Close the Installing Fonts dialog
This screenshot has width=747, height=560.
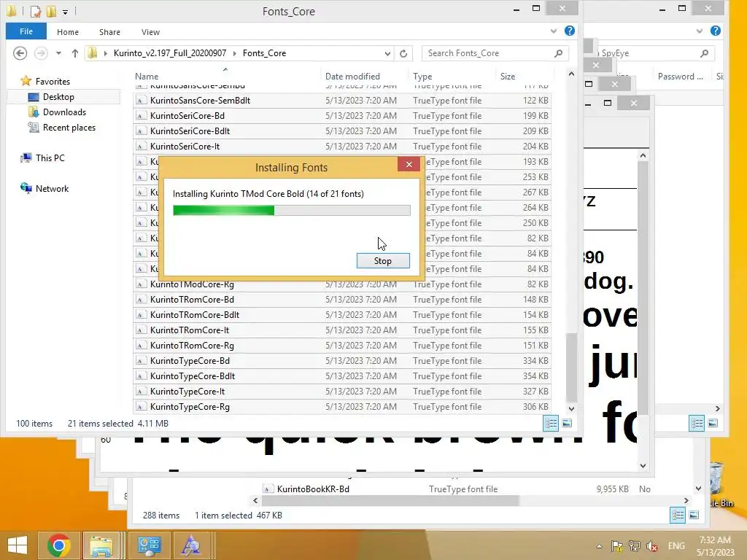click(x=409, y=164)
